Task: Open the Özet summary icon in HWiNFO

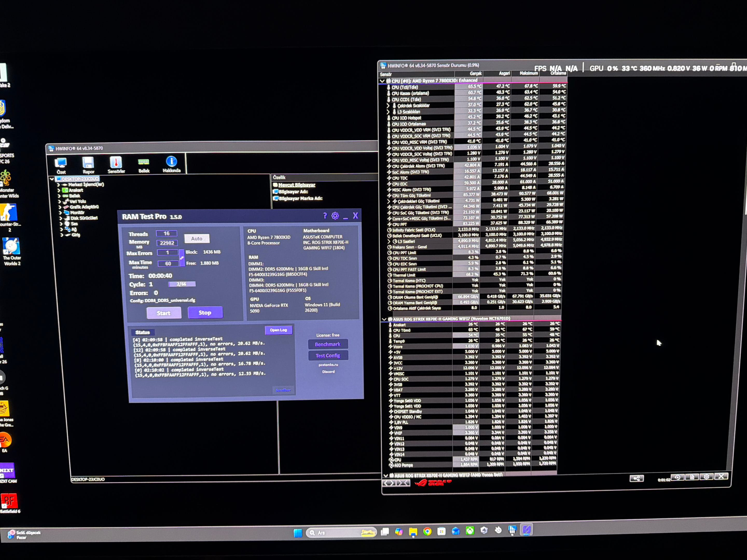Action: pos(61,165)
